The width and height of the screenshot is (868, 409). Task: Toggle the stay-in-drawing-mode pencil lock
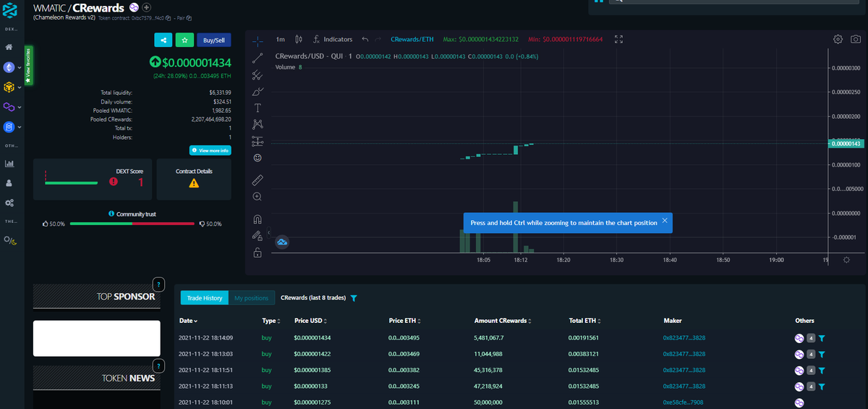tap(258, 236)
